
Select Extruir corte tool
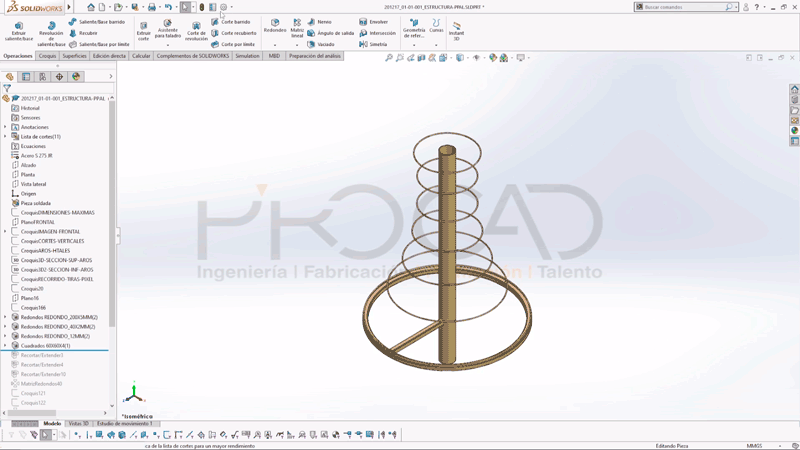tap(144, 31)
